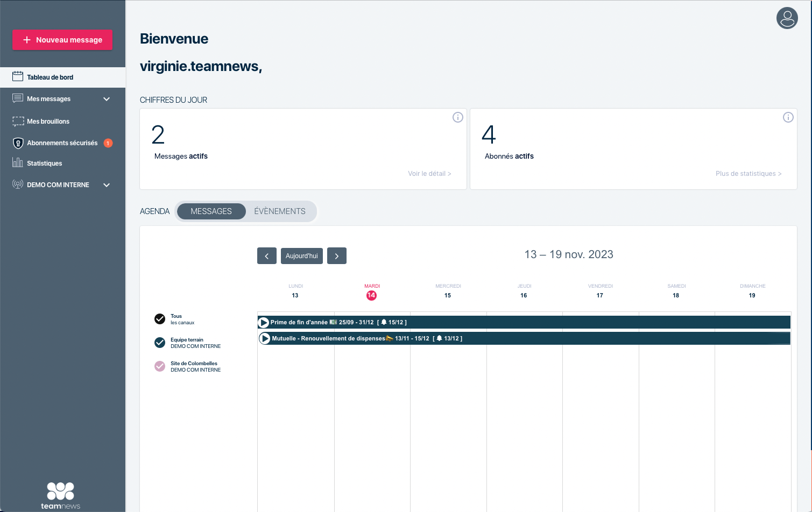812x512 pixels.
Task: Select the MESSAGES agenda tab
Action: pos(211,211)
